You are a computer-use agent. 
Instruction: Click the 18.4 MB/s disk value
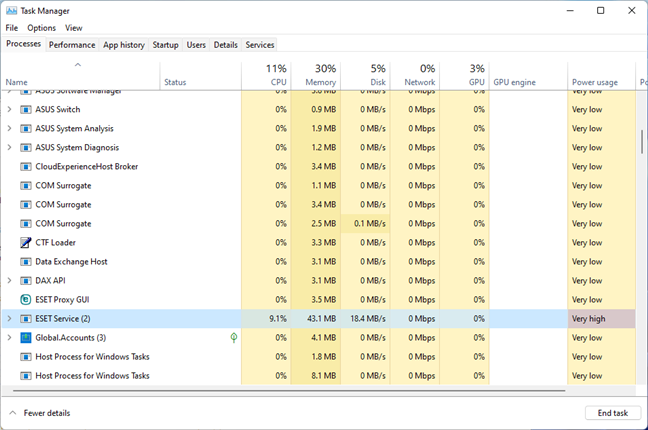pos(368,319)
